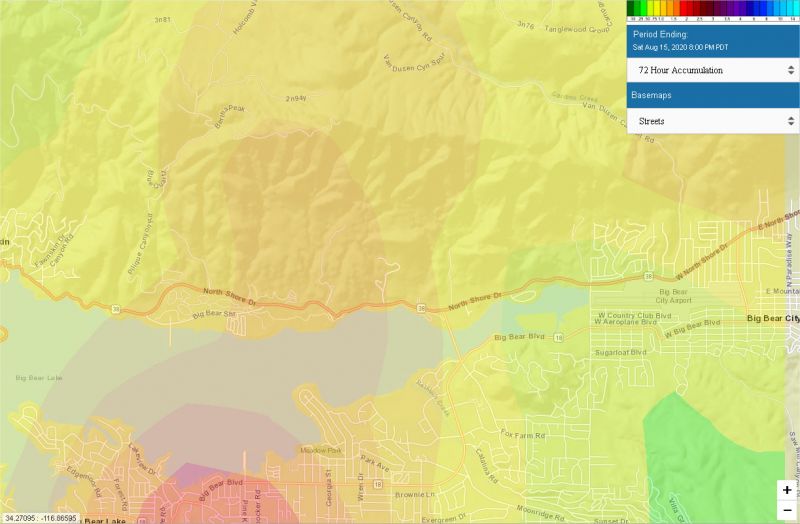Click the Georgia St label
This screenshot has width=800, height=524.
pyautogui.click(x=330, y=488)
